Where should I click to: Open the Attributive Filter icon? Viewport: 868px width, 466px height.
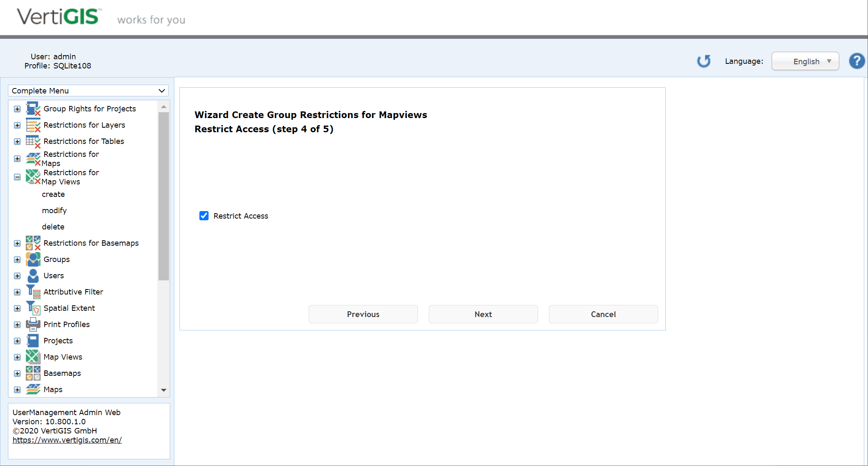click(33, 292)
